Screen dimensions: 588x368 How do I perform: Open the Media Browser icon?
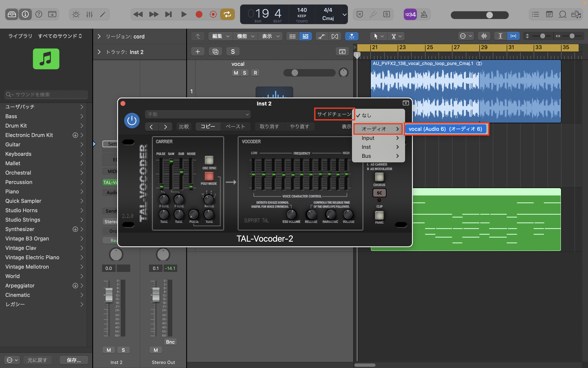[576, 14]
